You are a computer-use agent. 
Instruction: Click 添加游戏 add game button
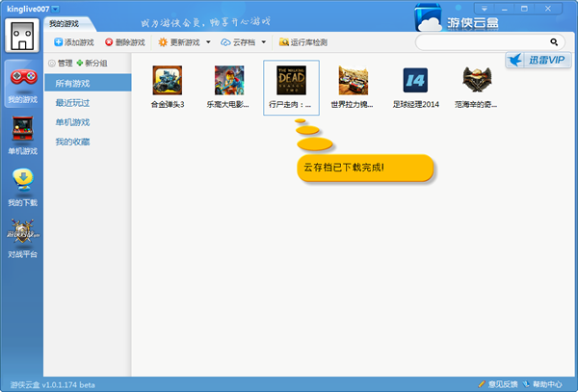click(74, 42)
